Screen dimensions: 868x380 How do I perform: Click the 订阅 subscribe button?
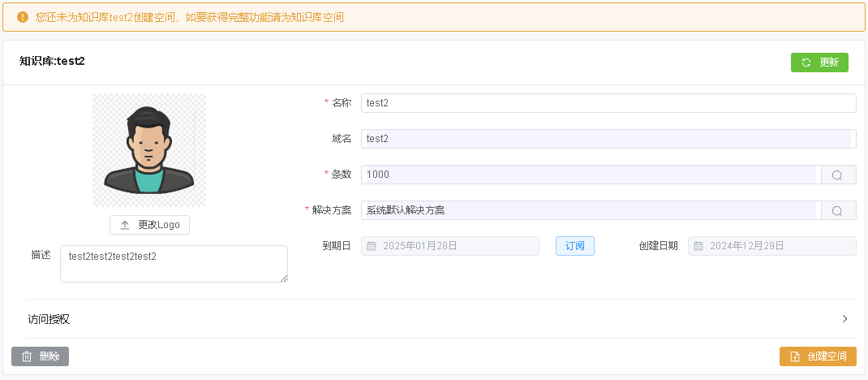(x=574, y=246)
